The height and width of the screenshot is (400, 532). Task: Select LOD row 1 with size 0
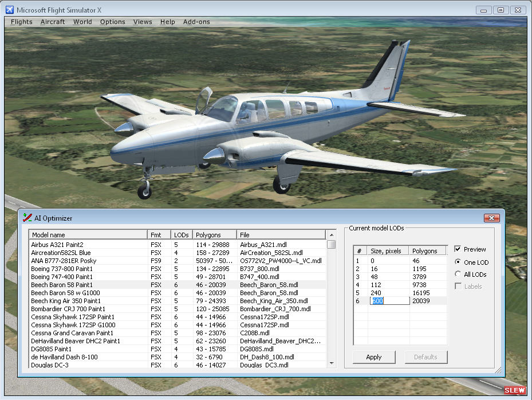[400, 261]
